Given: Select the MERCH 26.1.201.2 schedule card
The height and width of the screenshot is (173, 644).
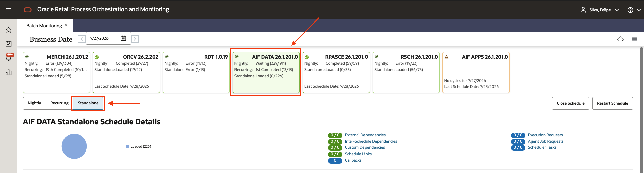Looking at the screenshot, I should click(56, 73).
